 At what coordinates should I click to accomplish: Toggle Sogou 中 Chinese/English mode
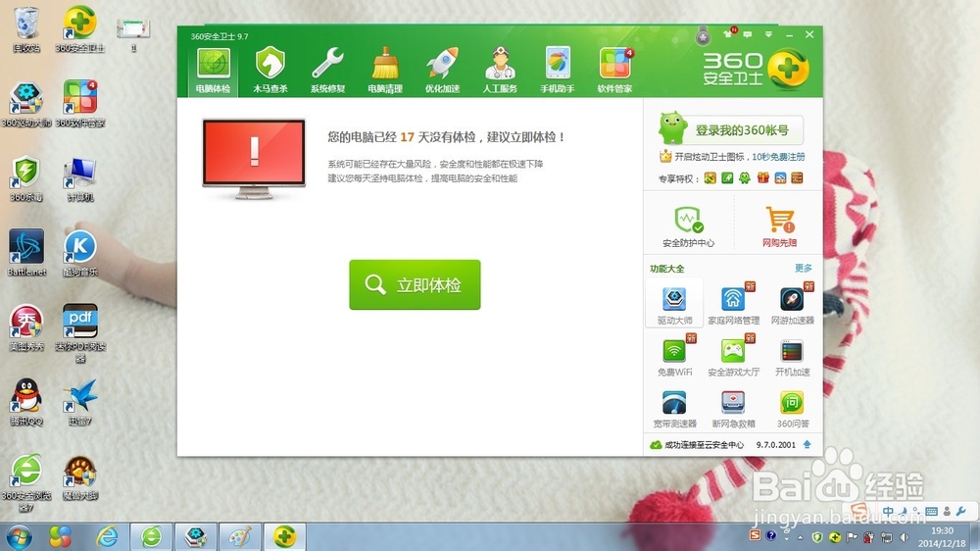click(888, 511)
